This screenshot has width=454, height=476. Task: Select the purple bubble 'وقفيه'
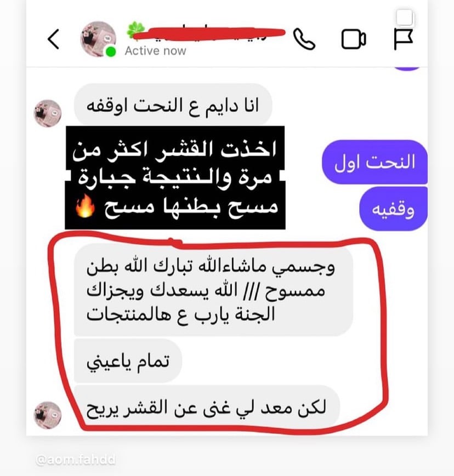(393, 209)
